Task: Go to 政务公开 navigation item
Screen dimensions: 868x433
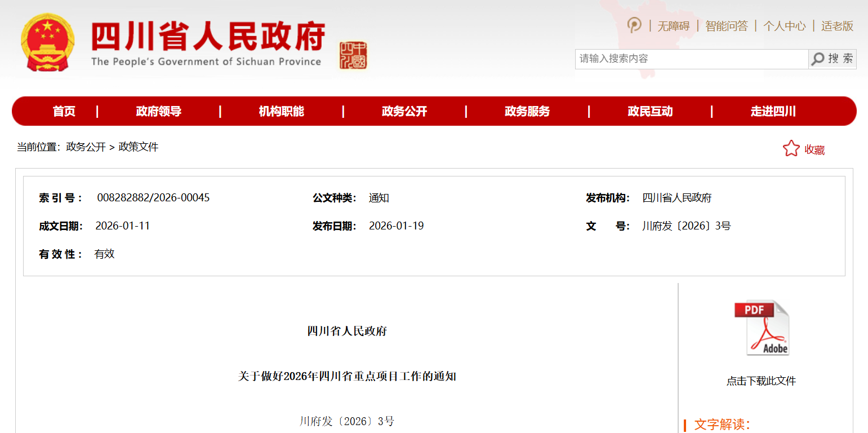Action: pyautogui.click(x=404, y=112)
